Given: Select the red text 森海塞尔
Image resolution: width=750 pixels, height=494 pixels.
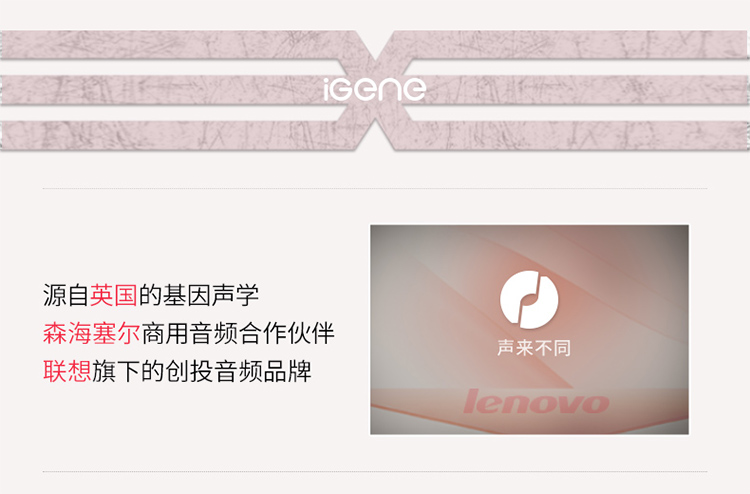Looking at the screenshot, I should tap(91, 333).
